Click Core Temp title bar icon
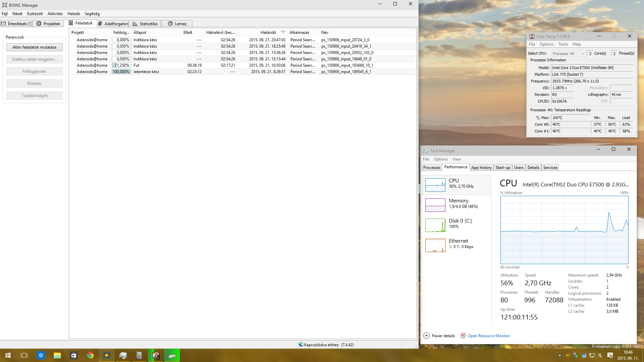 [532, 36]
